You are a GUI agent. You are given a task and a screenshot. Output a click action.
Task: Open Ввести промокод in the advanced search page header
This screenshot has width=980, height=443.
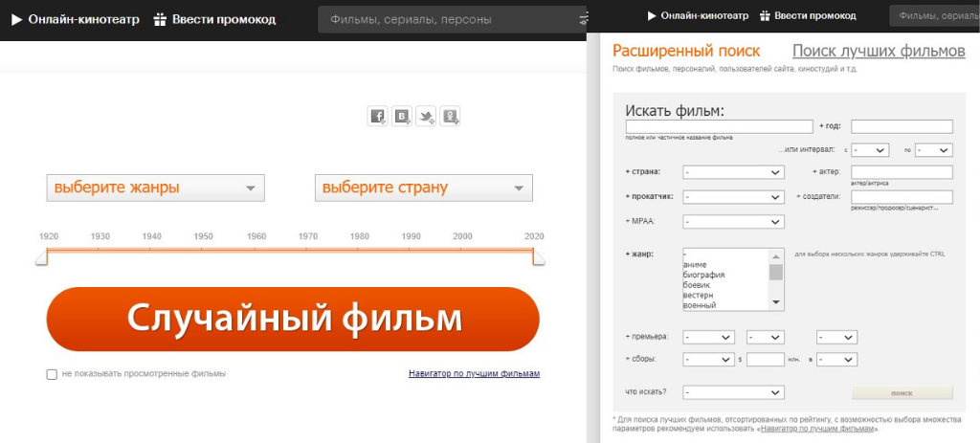(815, 16)
